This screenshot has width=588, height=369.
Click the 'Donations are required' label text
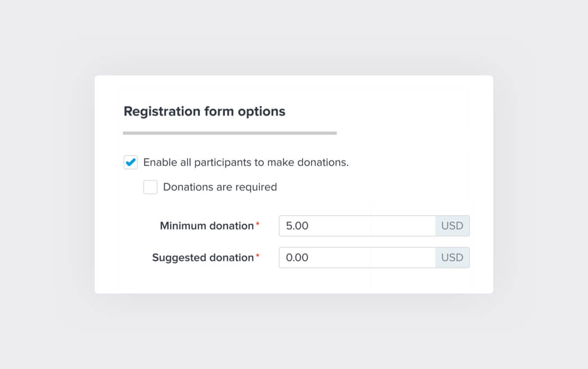pos(220,187)
